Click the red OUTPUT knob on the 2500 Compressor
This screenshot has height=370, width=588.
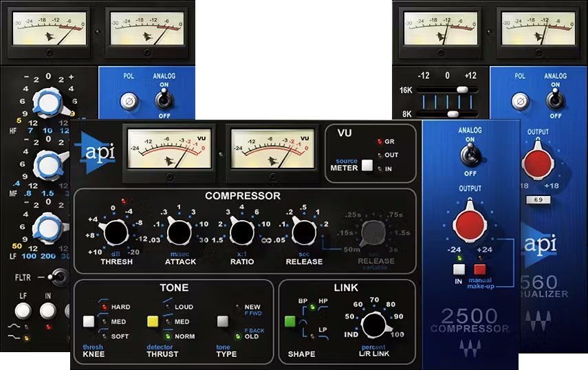470,226
